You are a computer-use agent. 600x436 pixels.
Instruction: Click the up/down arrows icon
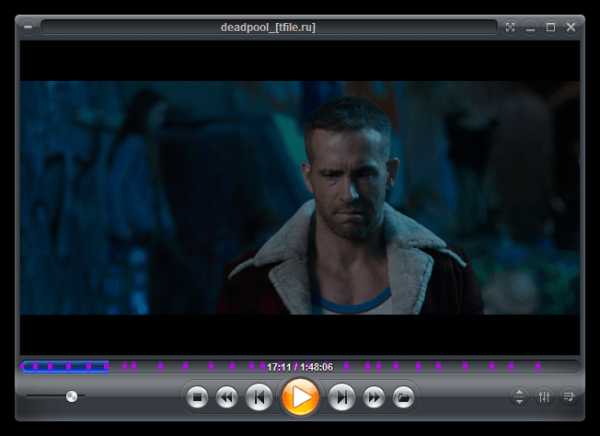click(x=519, y=397)
